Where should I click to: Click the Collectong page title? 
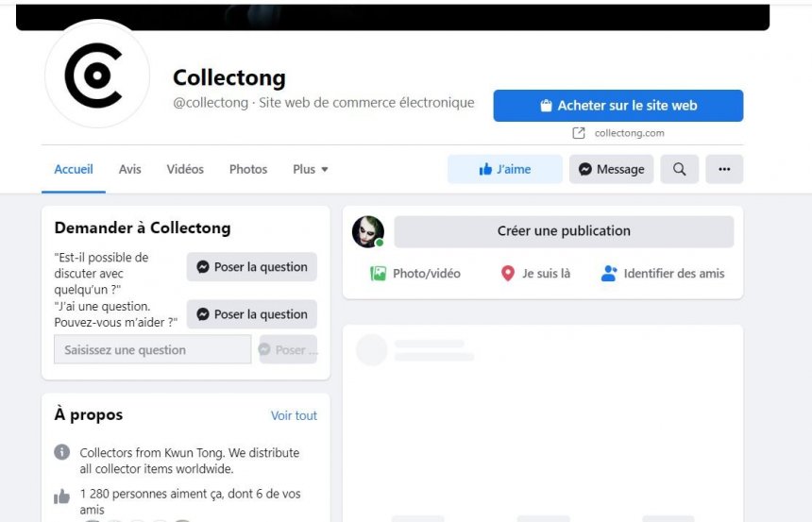[x=228, y=77]
